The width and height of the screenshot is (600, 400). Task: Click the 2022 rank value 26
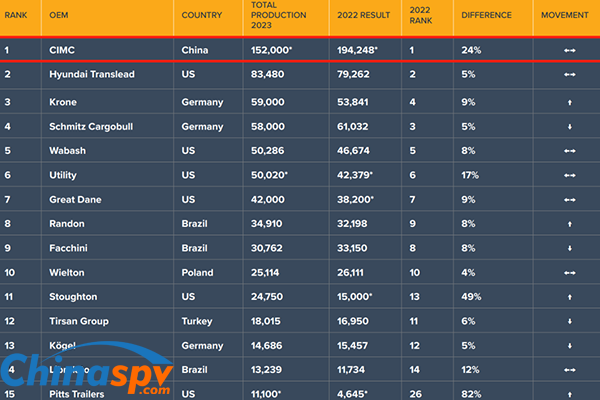click(x=415, y=394)
